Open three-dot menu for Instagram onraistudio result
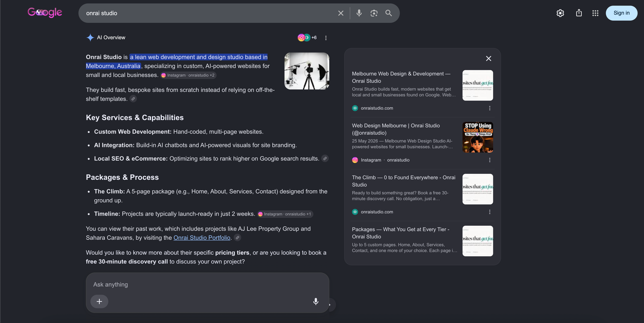The width and height of the screenshot is (644, 323). pos(490,160)
